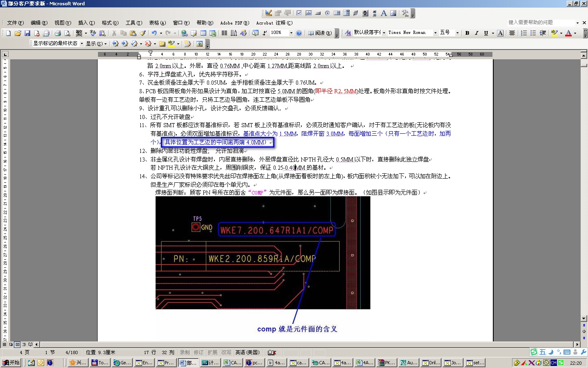588x368 pixels.
Task: Click the Windows 开始 Start button
Action: tap(11, 363)
